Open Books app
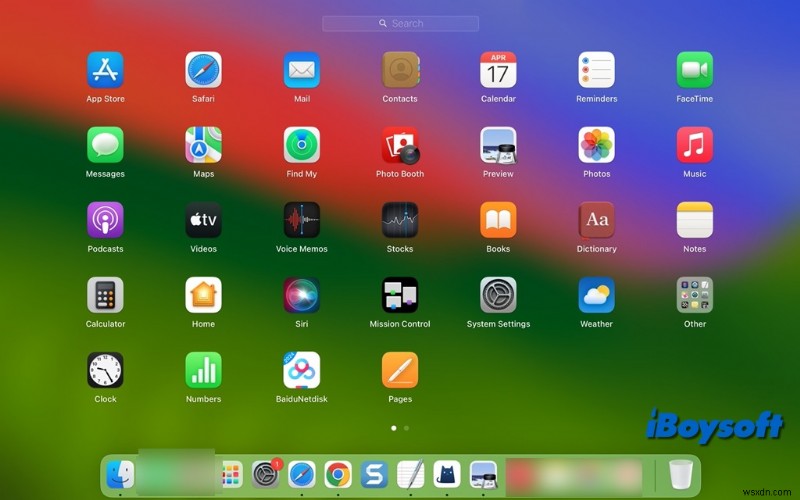Viewport: 800px width, 500px height. (x=498, y=220)
